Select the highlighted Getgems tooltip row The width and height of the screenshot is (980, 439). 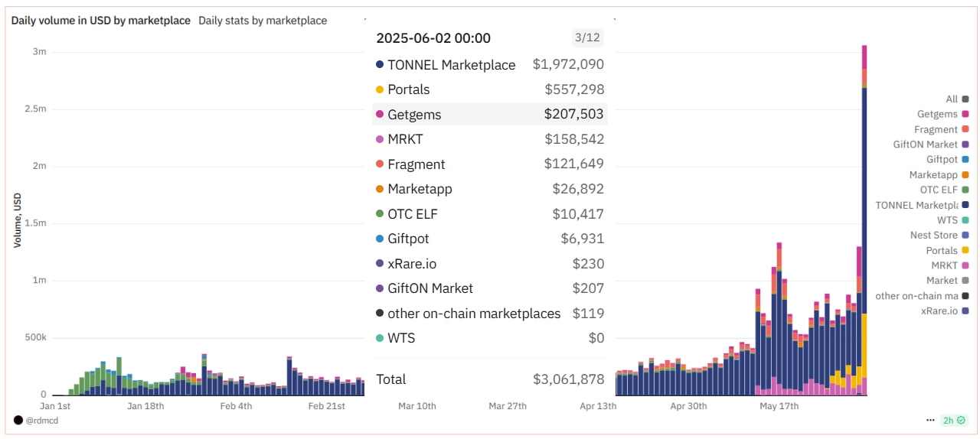tap(490, 114)
